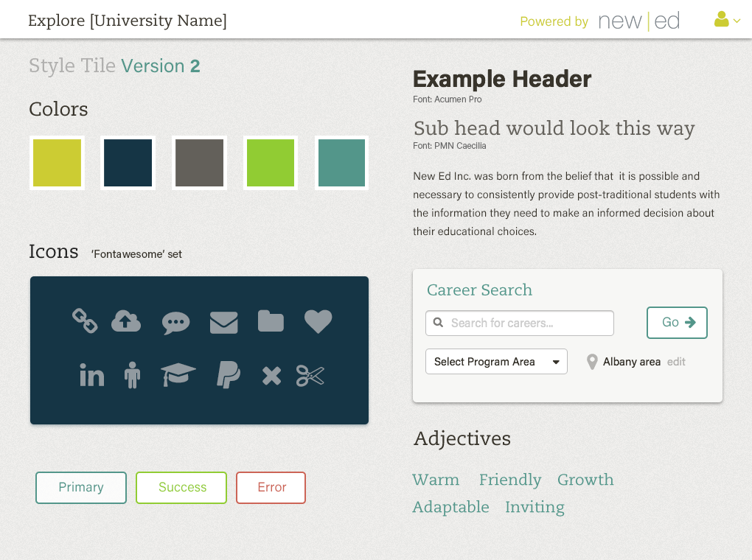Click the edit link beside Albany area

pyautogui.click(x=676, y=362)
